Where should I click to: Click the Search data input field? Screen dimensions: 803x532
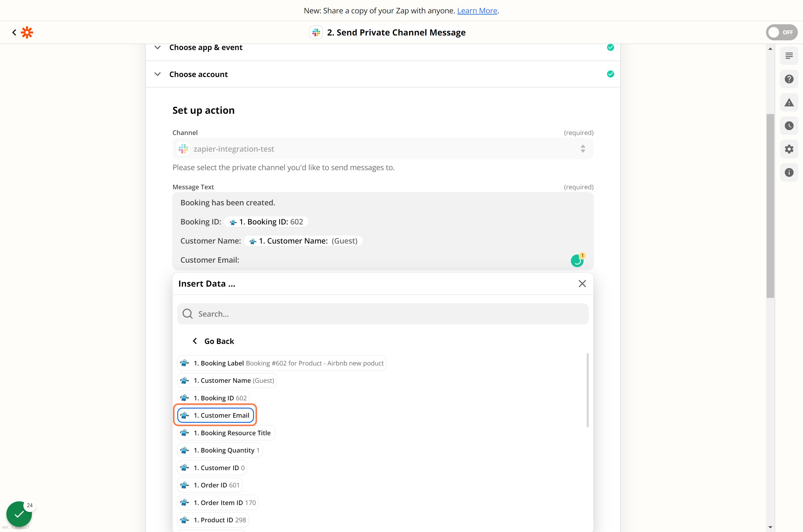pos(383,314)
